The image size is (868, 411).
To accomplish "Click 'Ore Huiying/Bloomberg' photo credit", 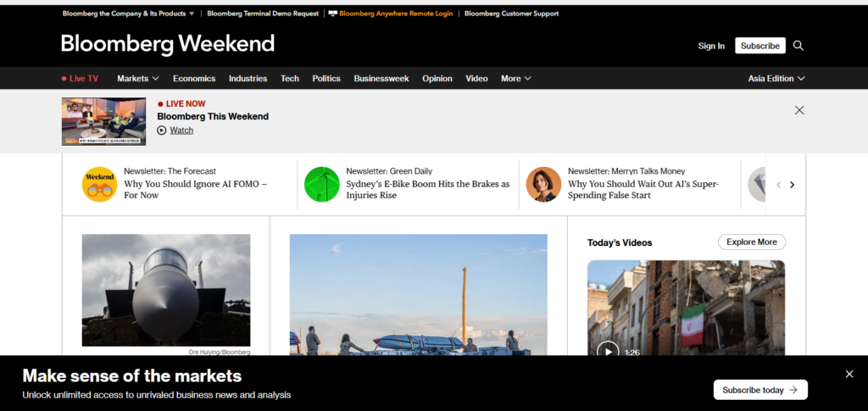I will coord(220,352).
